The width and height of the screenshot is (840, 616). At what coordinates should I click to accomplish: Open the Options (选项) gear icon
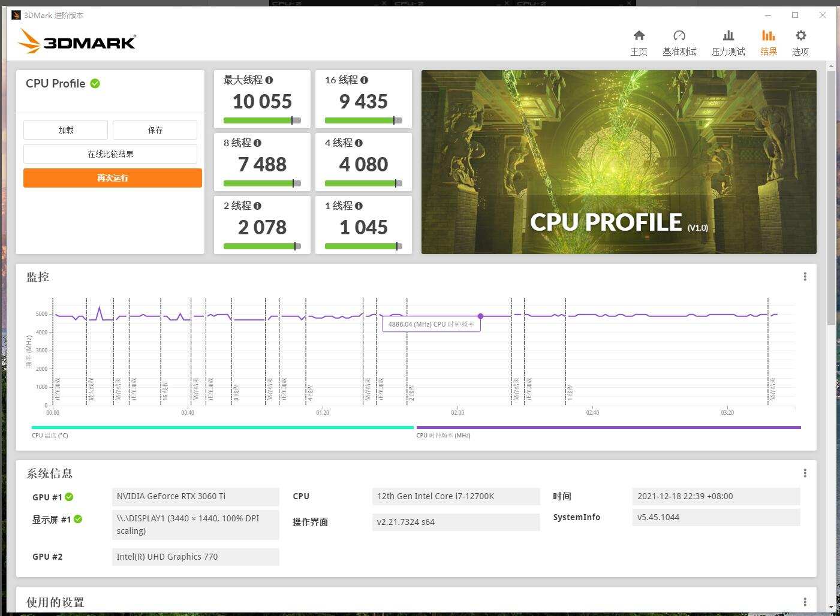[800, 36]
